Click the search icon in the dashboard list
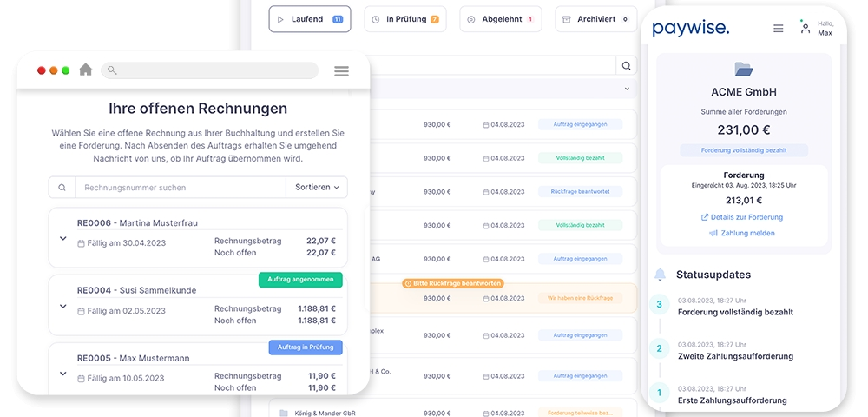This screenshot has height=417, width=868. [626, 66]
